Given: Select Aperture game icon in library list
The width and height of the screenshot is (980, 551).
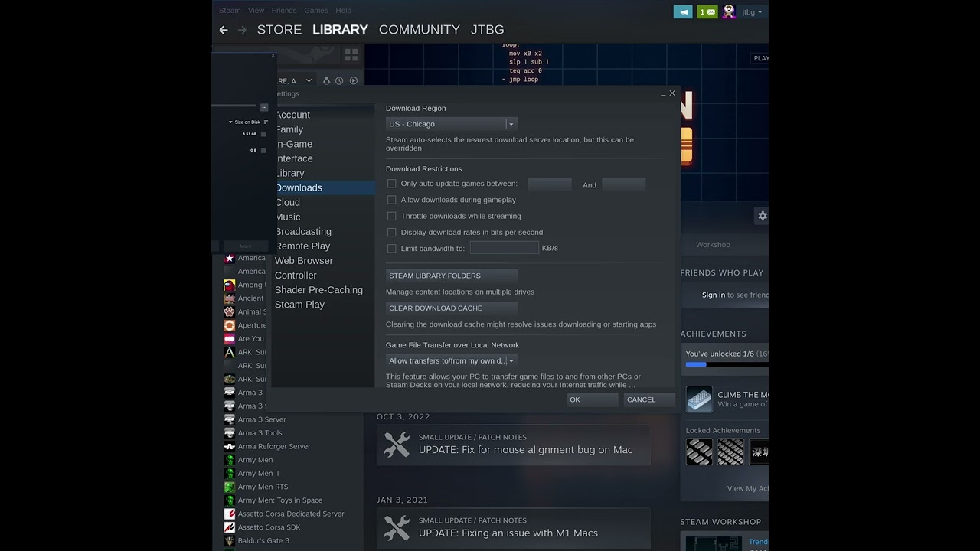Looking at the screenshot, I should (229, 325).
